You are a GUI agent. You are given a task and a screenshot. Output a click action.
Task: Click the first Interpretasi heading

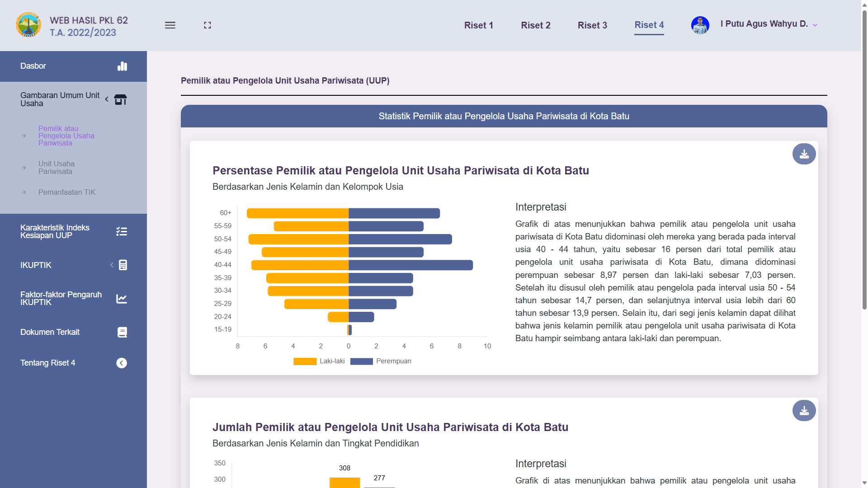pyautogui.click(x=541, y=207)
